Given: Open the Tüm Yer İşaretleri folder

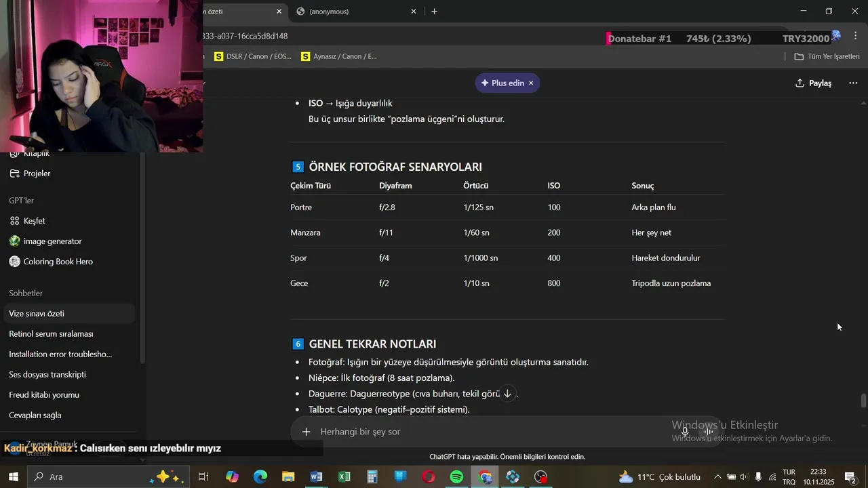Looking at the screenshot, I should click(827, 56).
